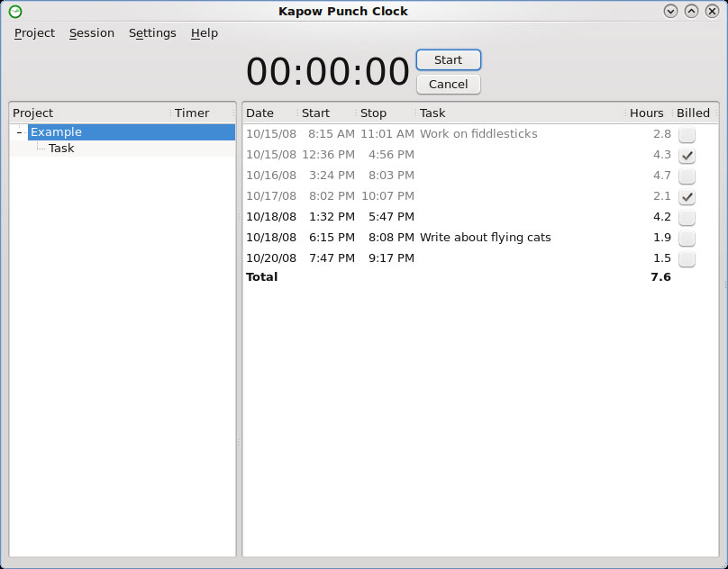This screenshot has height=569, width=728.
Task: Close the Kapow Punch Clock window
Action: click(x=712, y=11)
